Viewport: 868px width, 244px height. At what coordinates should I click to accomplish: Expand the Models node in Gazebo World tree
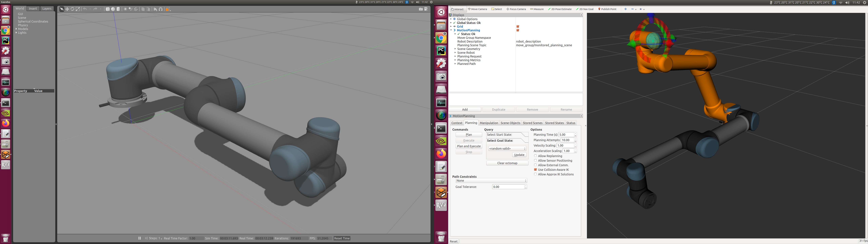tap(16, 29)
